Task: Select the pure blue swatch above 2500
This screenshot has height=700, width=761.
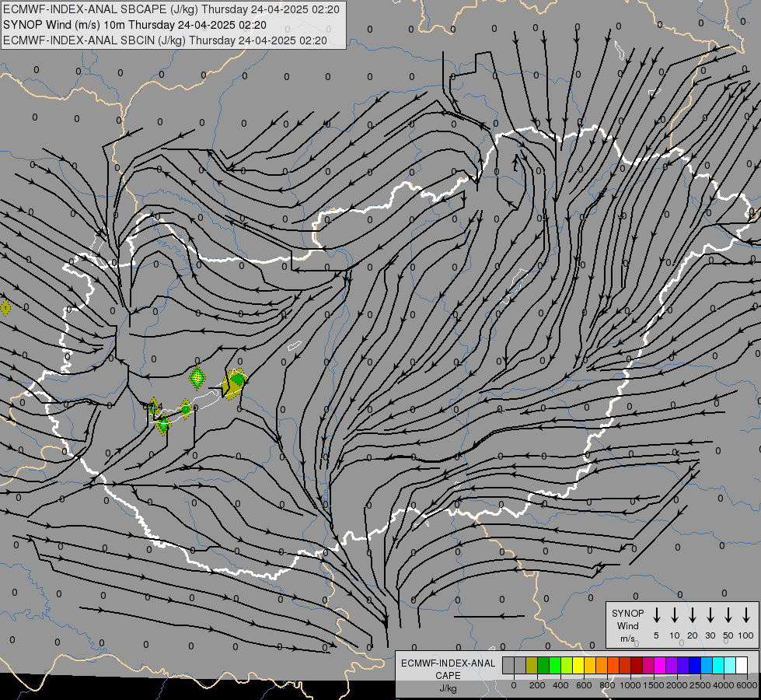Action: 696,665
